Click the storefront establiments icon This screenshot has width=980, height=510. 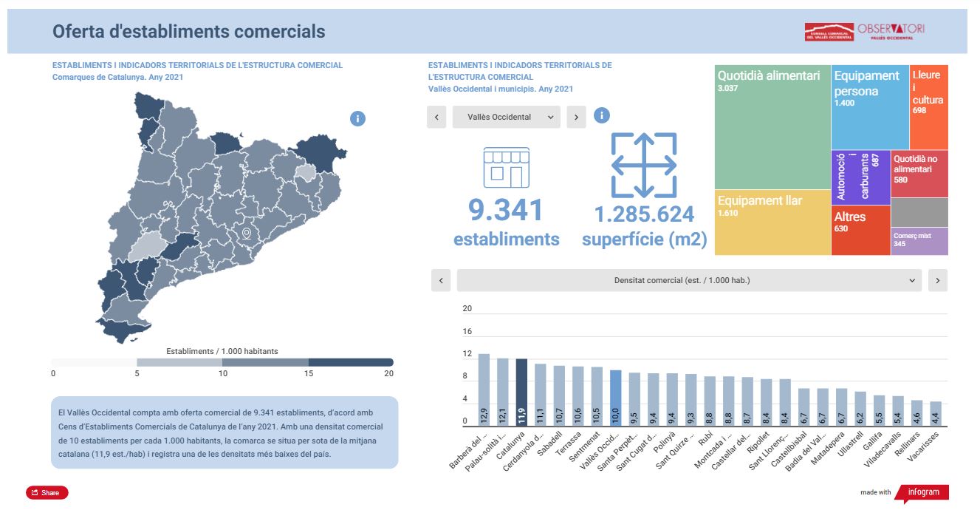[507, 167]
